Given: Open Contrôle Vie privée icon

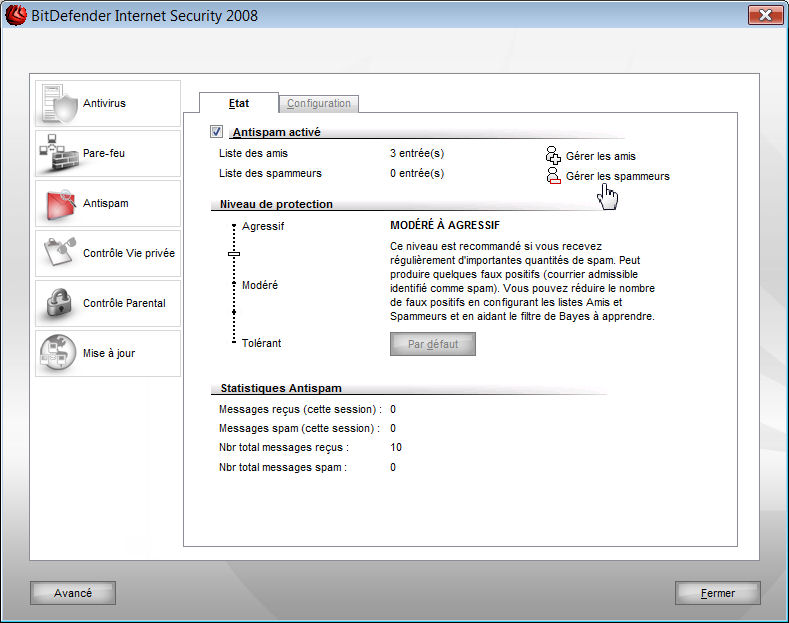Looking at the screenshot, I should [x=58, y=254].
